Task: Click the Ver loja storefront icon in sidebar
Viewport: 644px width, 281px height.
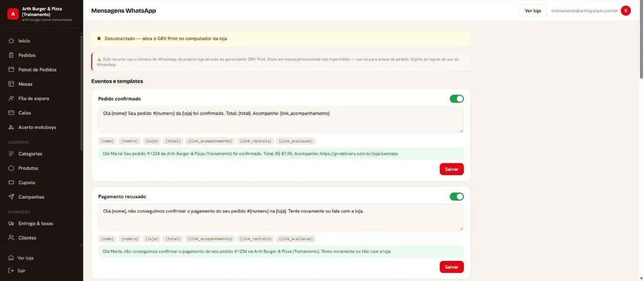Action: tap(11, 258)
